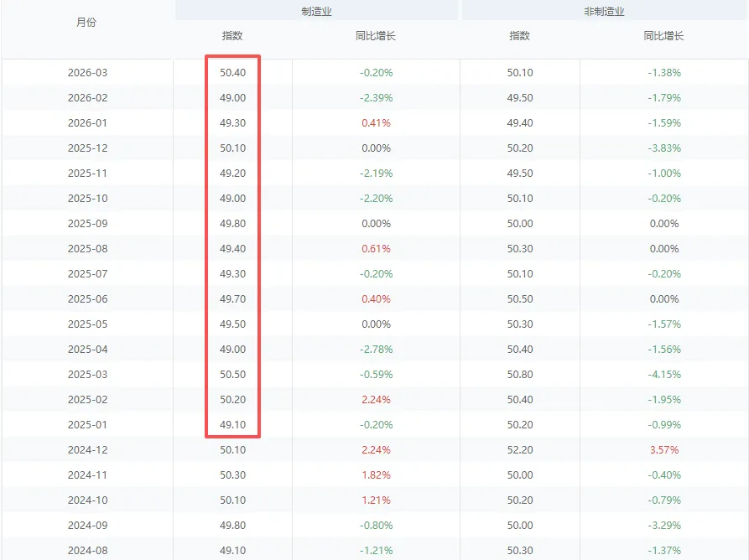Select the 2024-11 month cell
Viewport: 749px width, 560px height.
tap(87, 475)
